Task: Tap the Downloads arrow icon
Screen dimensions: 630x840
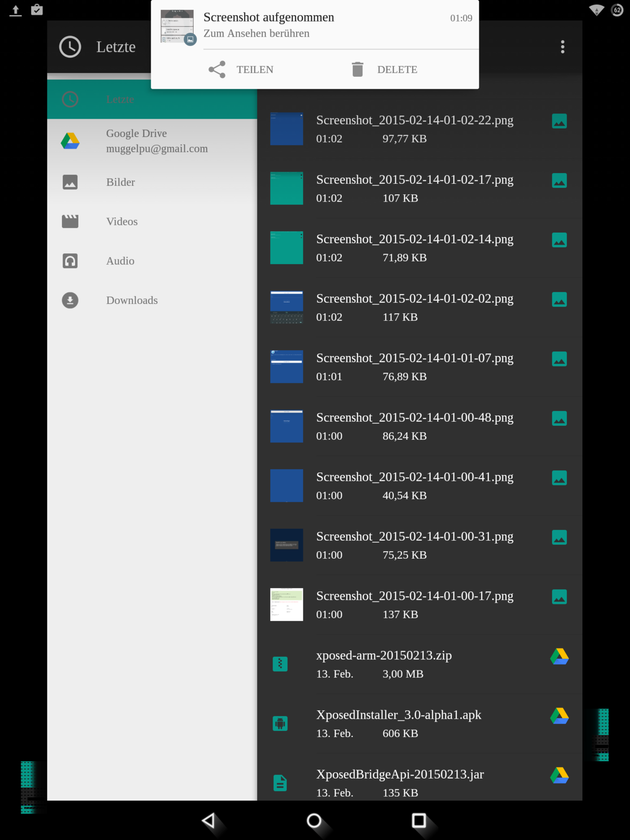Action: click(70, 300)
